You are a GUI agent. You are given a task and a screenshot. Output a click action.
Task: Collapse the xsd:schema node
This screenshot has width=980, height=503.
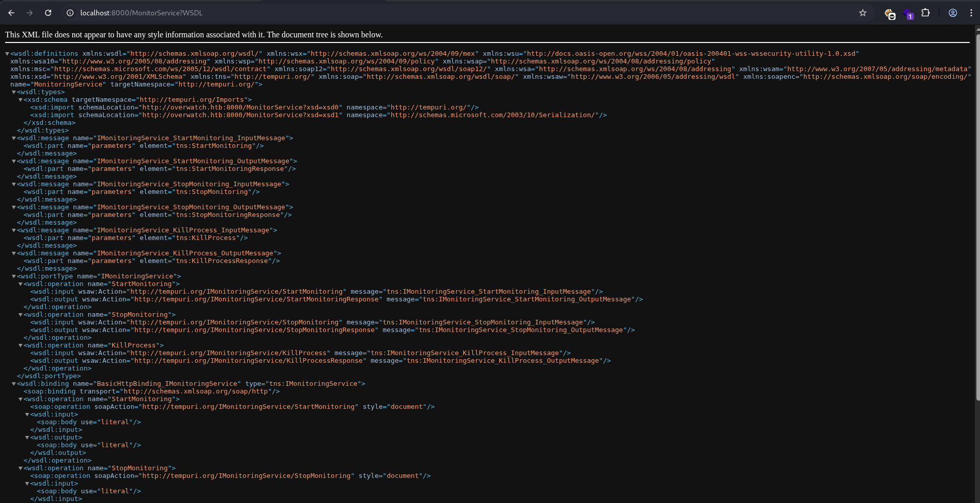pyautogui.click(x=20, y=100)
